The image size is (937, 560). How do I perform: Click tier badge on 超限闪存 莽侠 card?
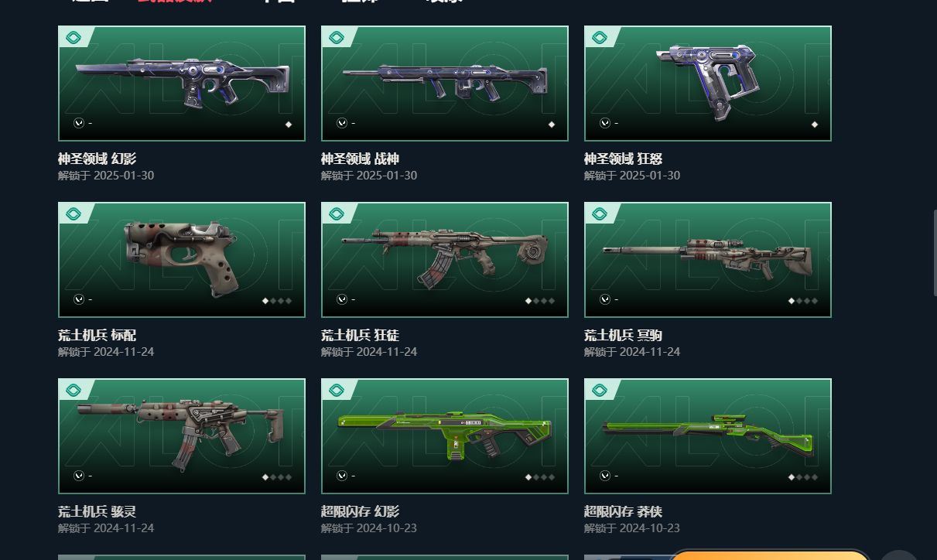click(600, 390)
